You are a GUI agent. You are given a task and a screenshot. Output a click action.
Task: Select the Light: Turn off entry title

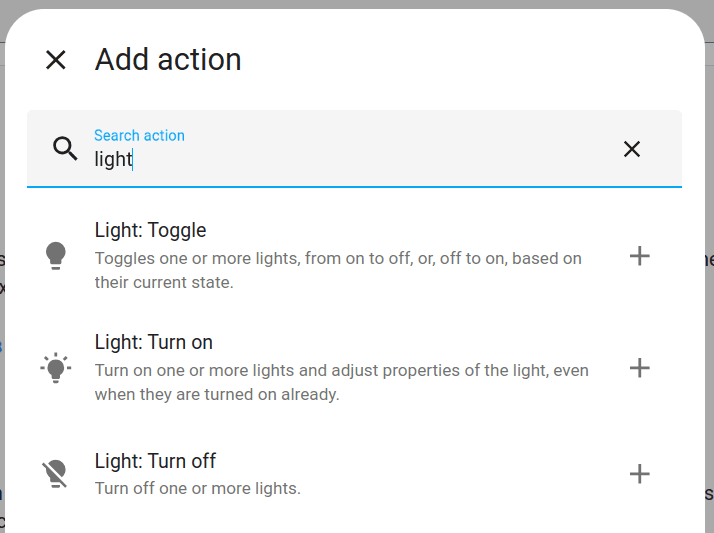tap(155, 461)
